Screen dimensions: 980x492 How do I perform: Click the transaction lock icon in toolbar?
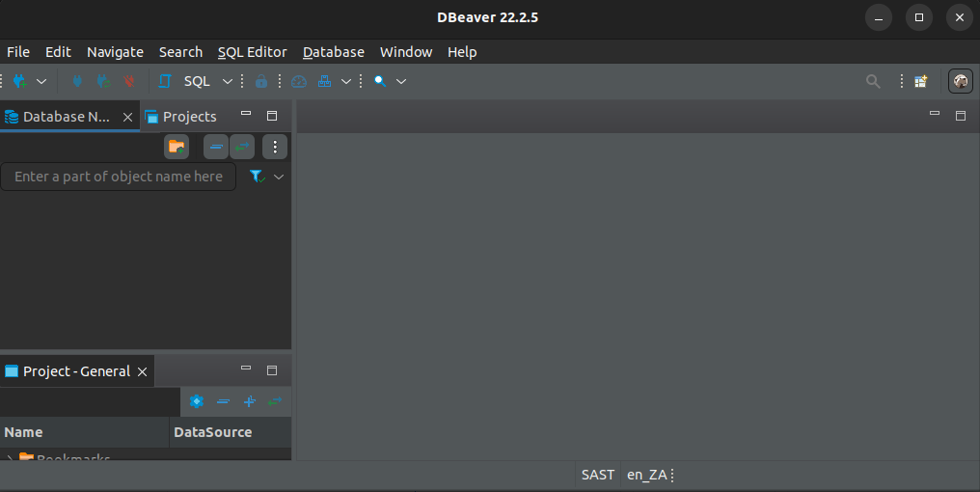point(261,81)
